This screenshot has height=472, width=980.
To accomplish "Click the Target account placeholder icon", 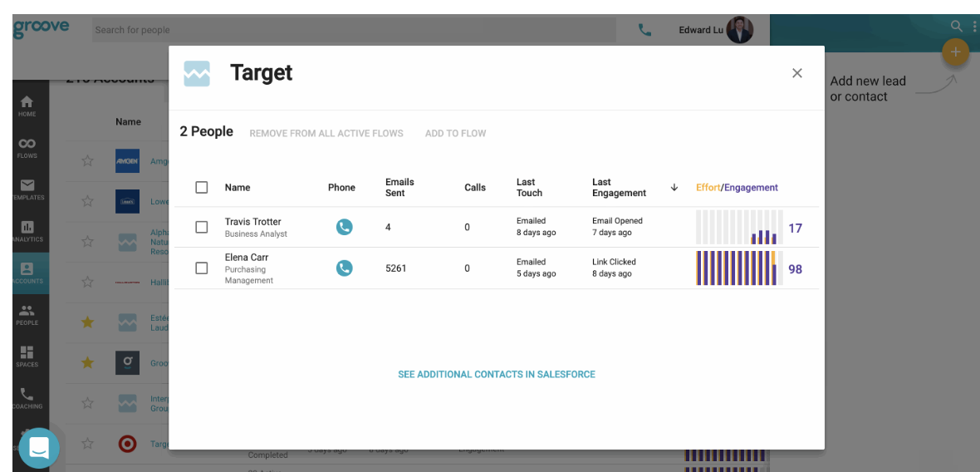I will [x=197, y=73].
